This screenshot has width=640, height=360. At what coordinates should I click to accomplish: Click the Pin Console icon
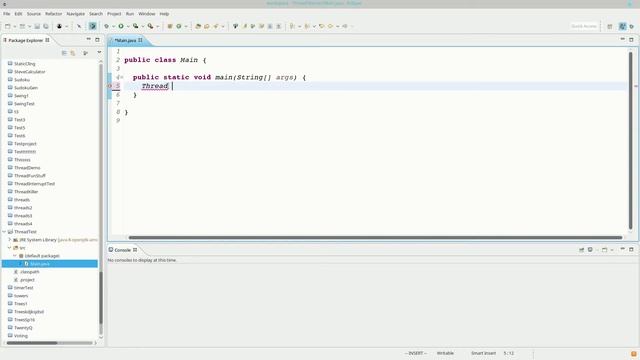click(581, 249)
